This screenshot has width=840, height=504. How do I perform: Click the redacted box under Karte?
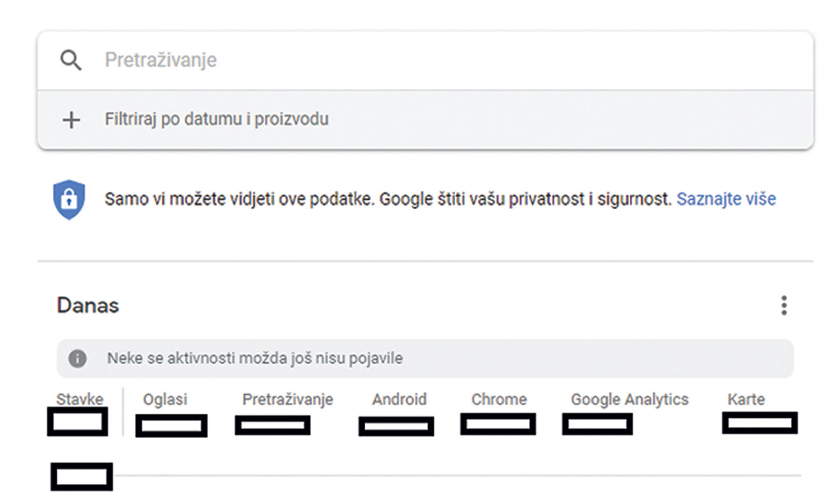coord(760,423)
